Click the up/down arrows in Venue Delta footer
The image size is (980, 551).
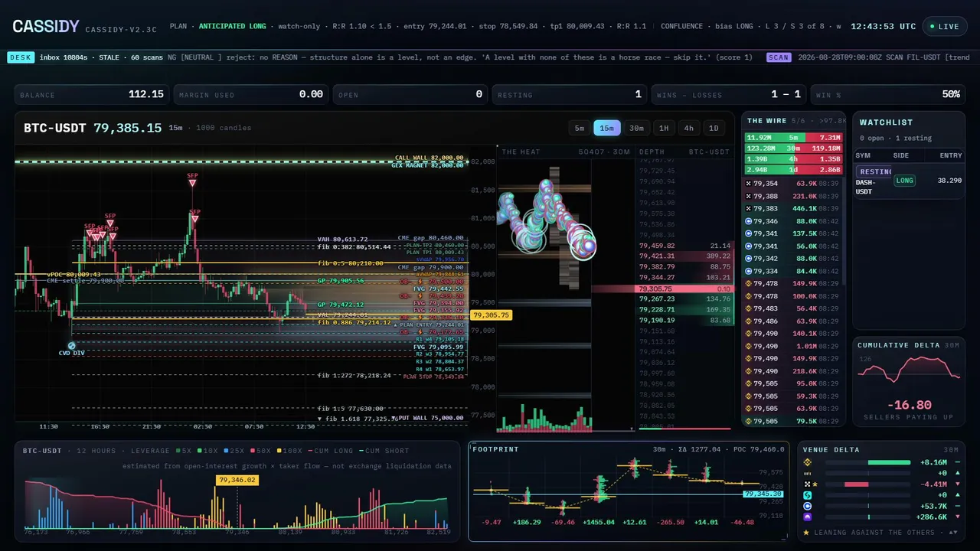(952, 532)
